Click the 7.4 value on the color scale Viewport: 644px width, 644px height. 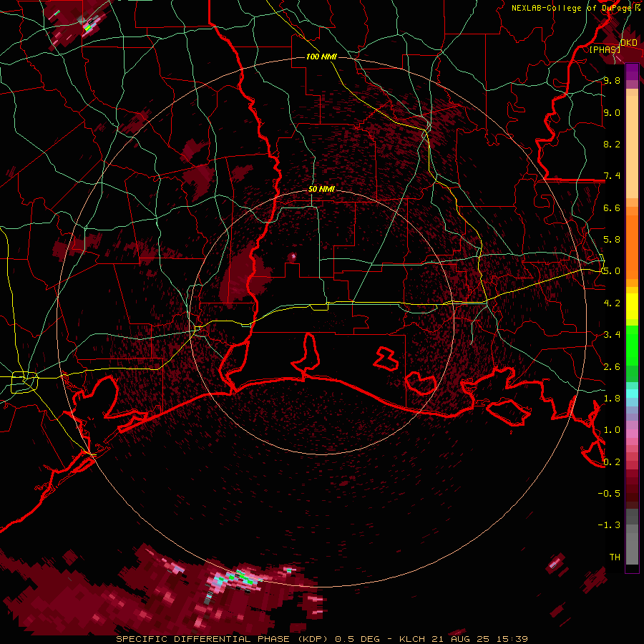(612, 176)
